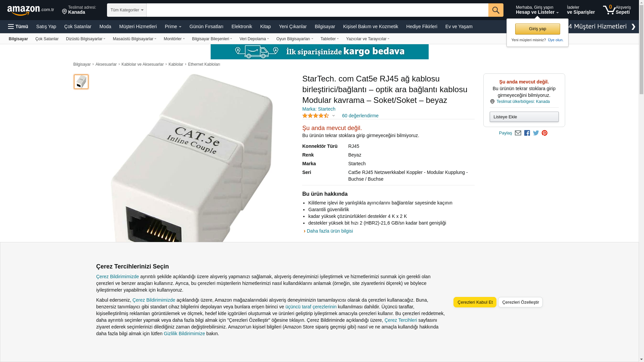This screenshot has height=362, width=644.
Task: Click the Listeye Ekle button
Action: [x=524, y=117]
